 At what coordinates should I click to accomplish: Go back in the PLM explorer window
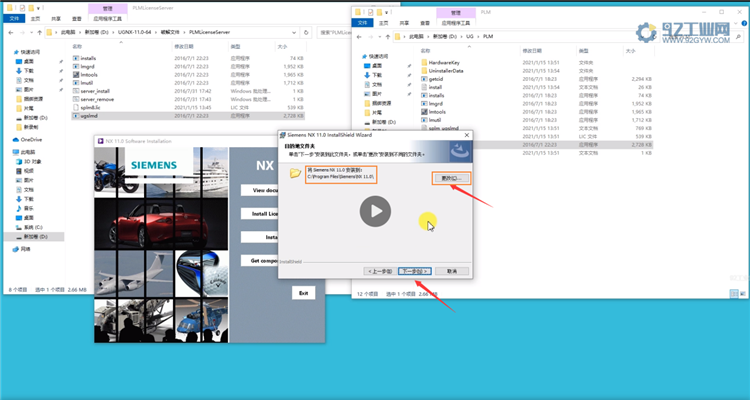(359, 36)
